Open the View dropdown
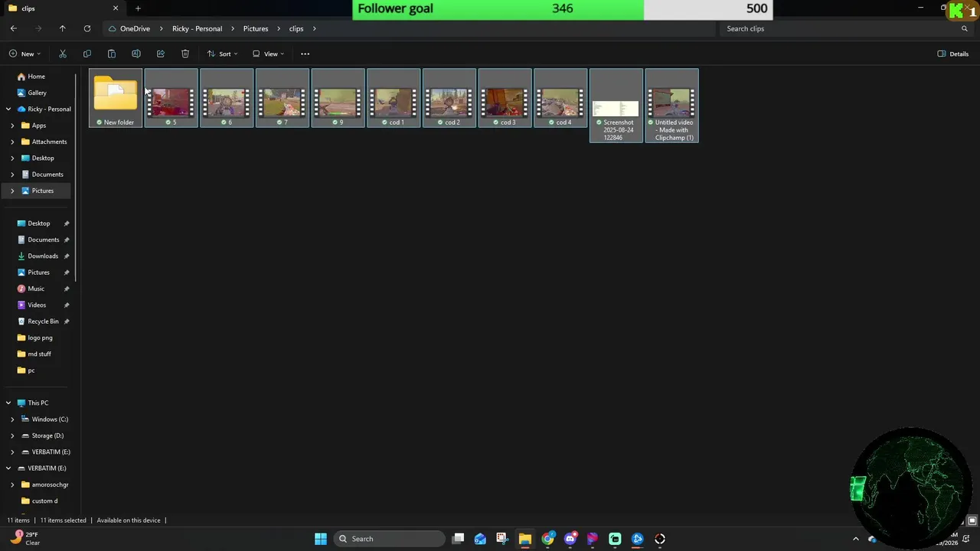Viewport: 980px width, 551px height. point(268,54)
